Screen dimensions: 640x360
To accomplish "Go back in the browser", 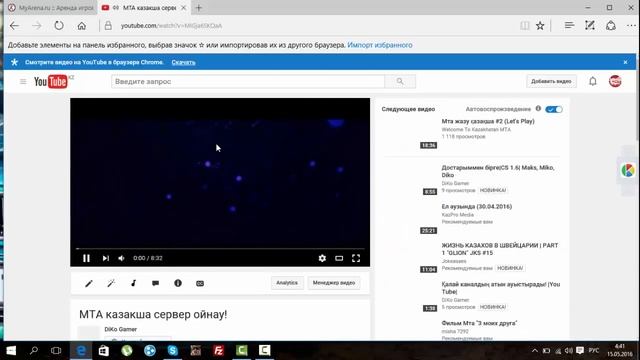I will pyautogui.click(x=14, y=26).
